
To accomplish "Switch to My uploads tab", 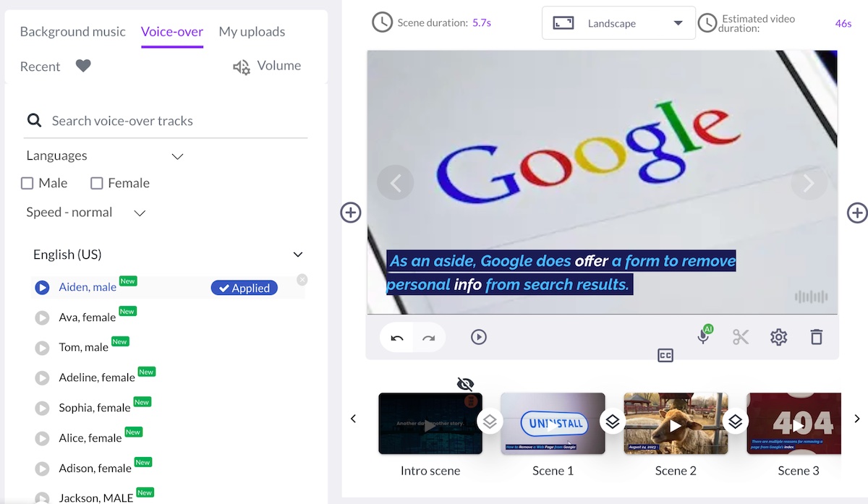I will (x=252, y=32).
